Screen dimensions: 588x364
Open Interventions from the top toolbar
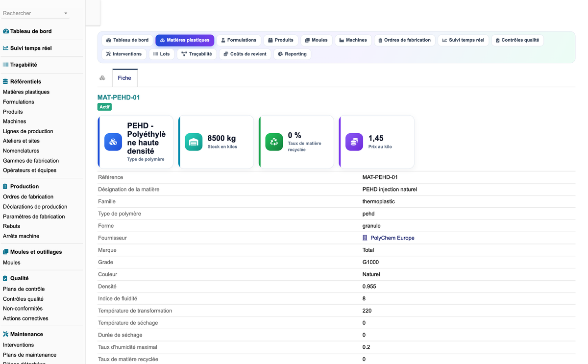click(124, 54)
